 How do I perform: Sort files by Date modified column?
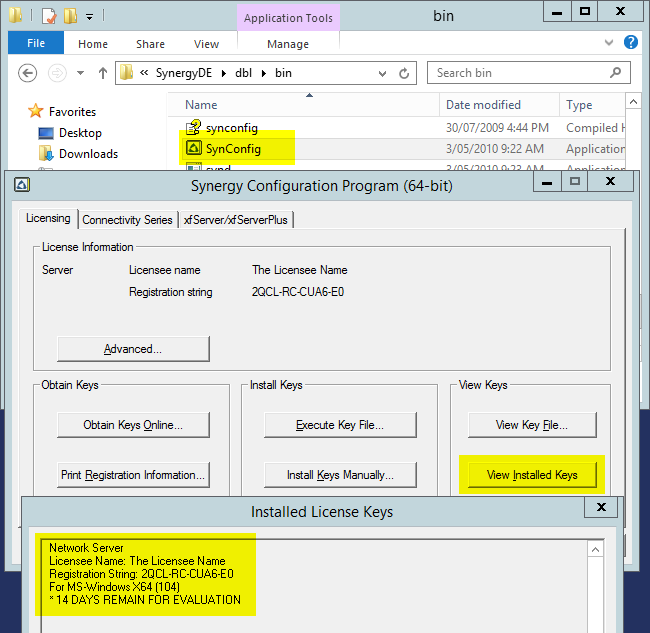pyautogui.click(x=483, y=105)
